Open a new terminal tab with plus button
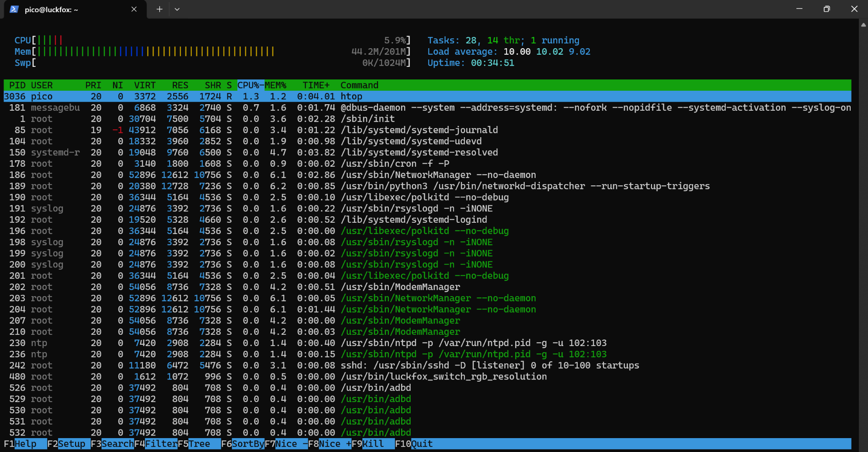 point(159,9)
